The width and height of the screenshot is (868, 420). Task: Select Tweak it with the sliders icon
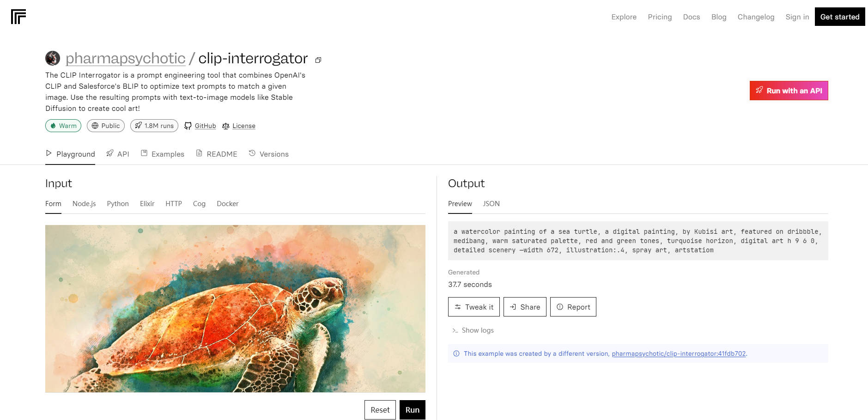[x=473, y=307]
